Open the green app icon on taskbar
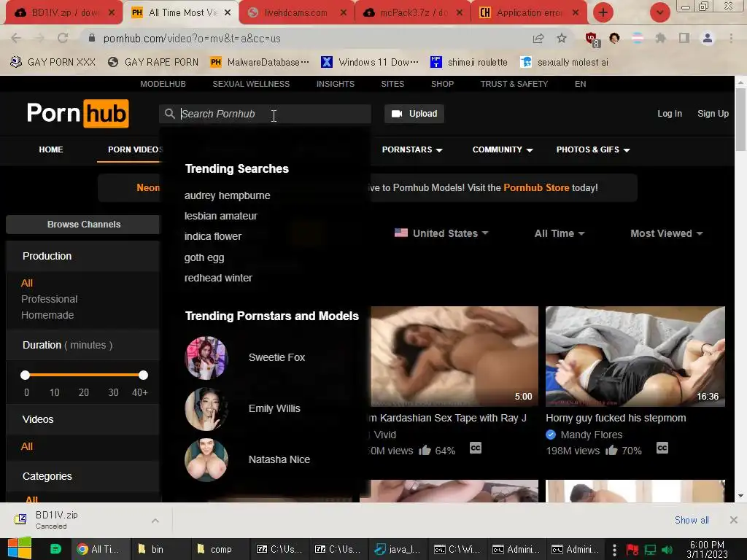The height and width of the screenshot is (560, 747). (x=55, y=549)
